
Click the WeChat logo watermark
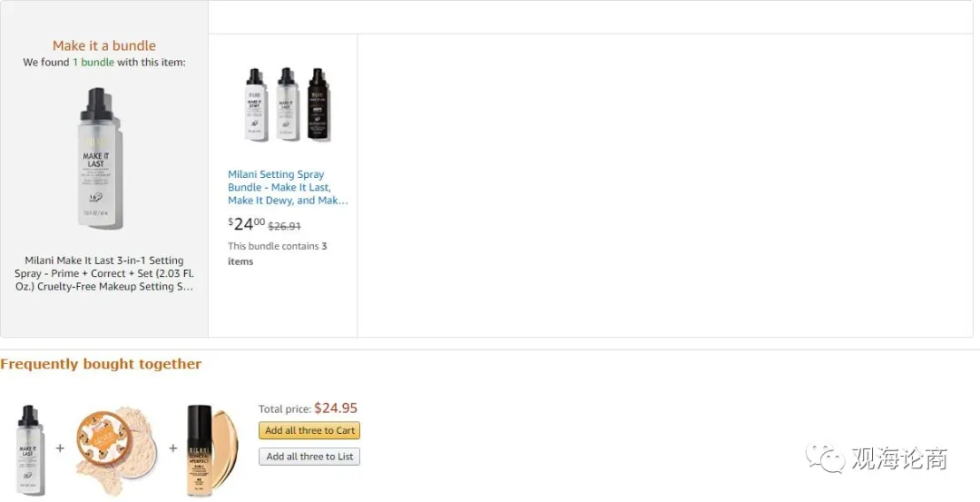(826, 458)
